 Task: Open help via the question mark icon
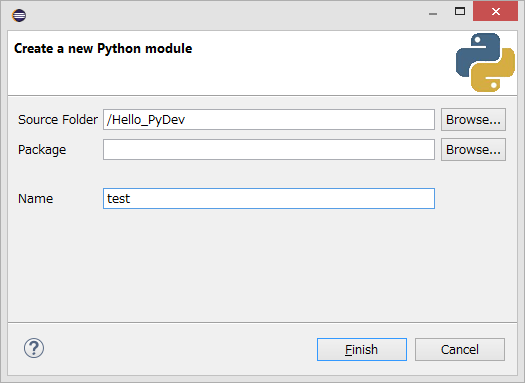pyautogui.click(x=34, y=348)
